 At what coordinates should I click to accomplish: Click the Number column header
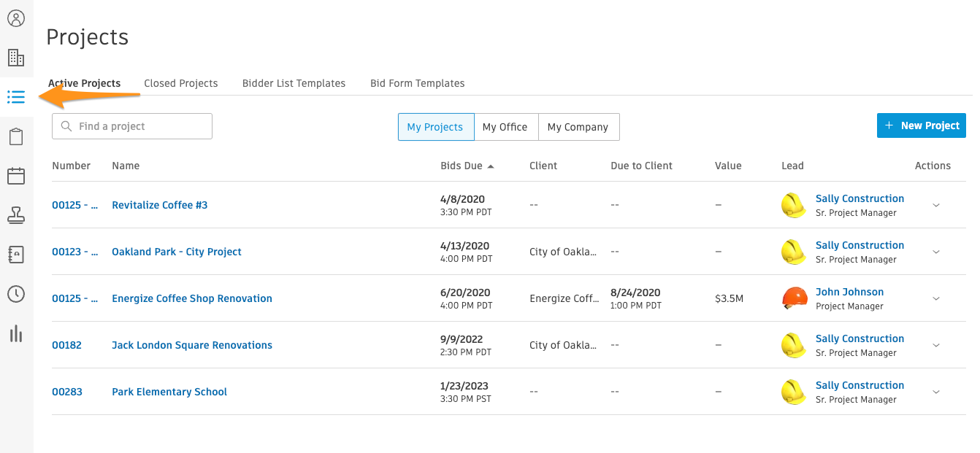72,166
